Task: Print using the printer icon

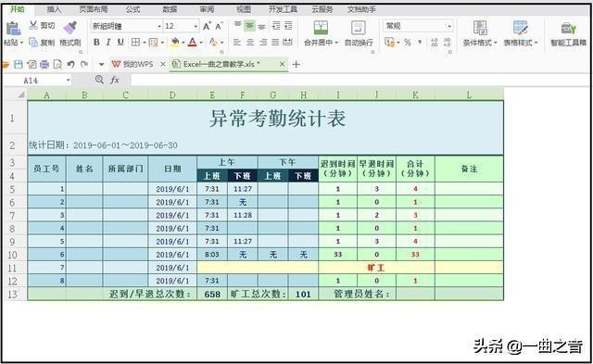Action: (44, 64)
